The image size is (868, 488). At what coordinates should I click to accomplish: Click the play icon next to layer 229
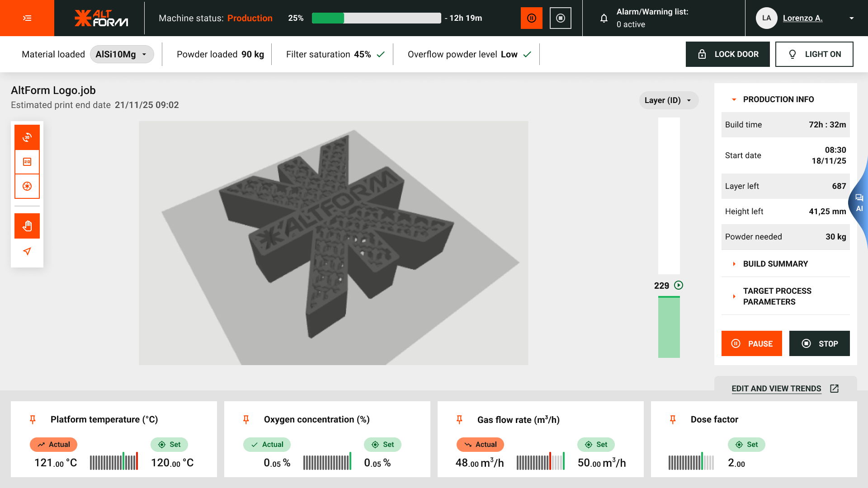(x=679, y=285)
